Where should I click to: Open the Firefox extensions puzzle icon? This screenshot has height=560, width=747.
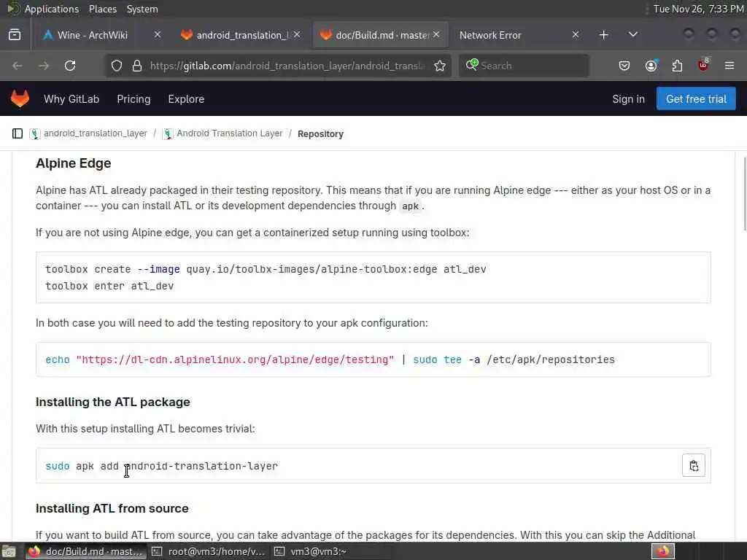pyautogui.click(x=677, y=66)
